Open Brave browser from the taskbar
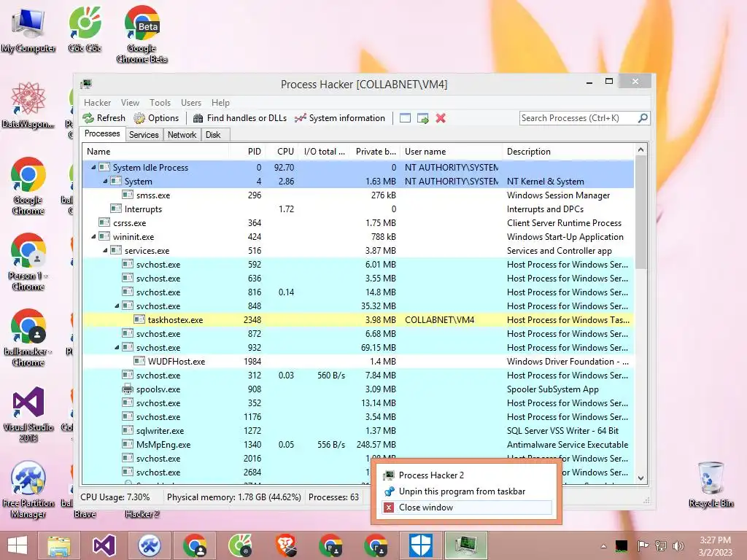 (x=286, y=545)
